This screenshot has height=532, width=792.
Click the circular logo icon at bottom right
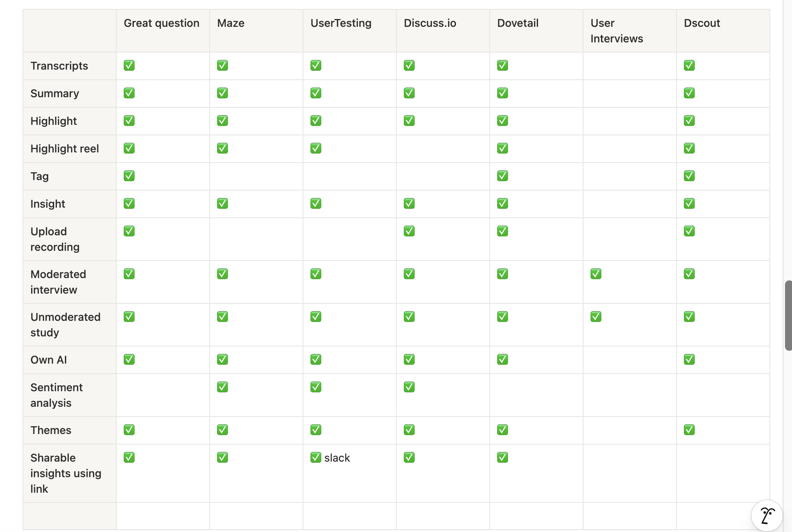click(767, 515)
